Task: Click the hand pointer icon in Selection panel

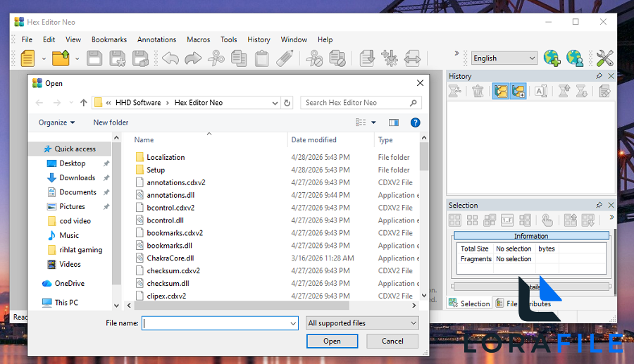Action: click(x=547, y=220)
